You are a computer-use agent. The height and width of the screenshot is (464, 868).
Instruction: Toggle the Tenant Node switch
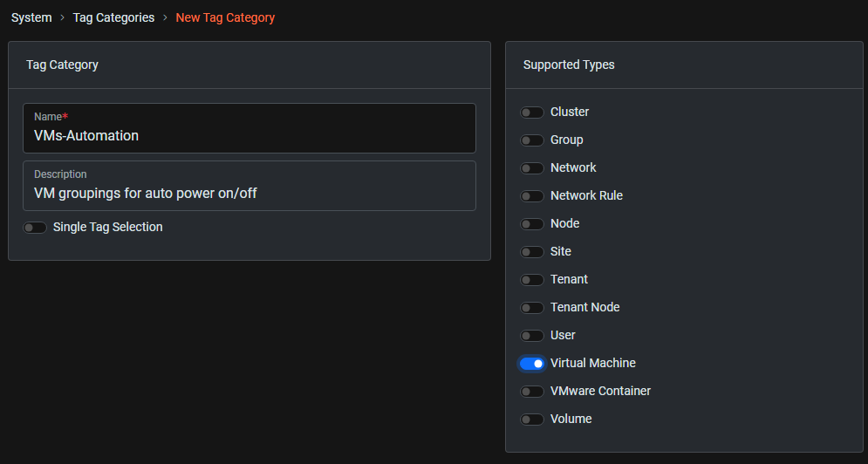tap(531, 308)
